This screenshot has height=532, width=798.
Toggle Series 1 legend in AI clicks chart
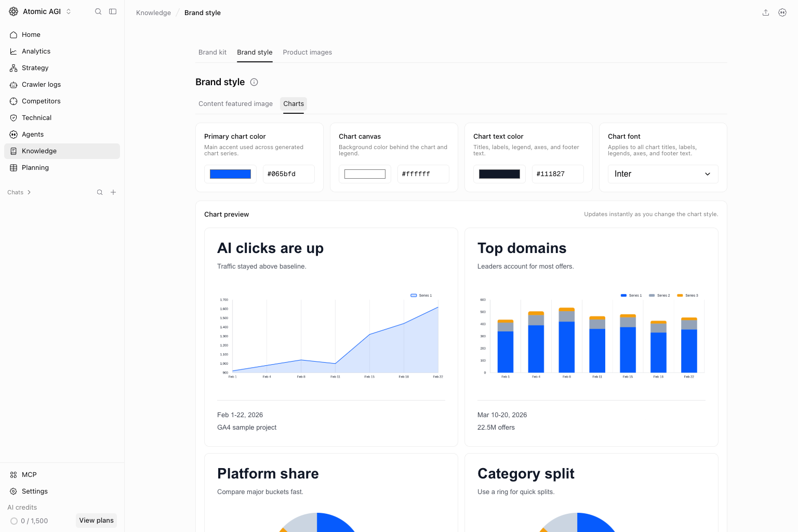click(x=421, y=295)
